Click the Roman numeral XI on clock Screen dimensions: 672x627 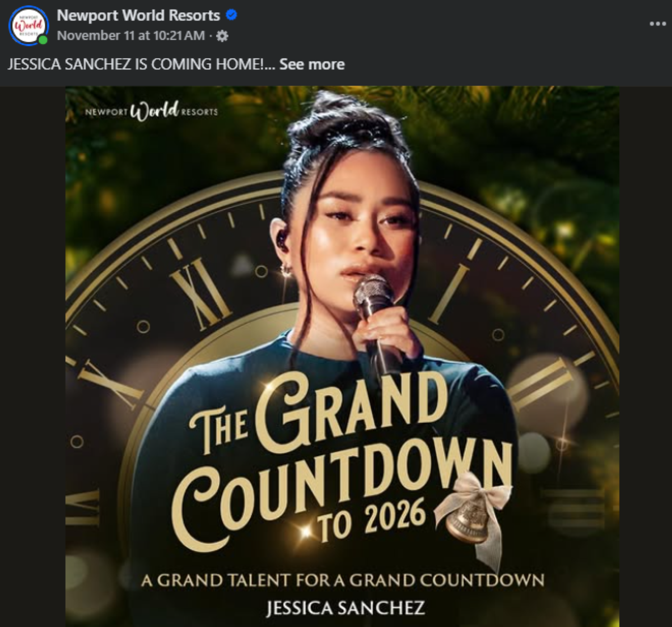[200, 292]
